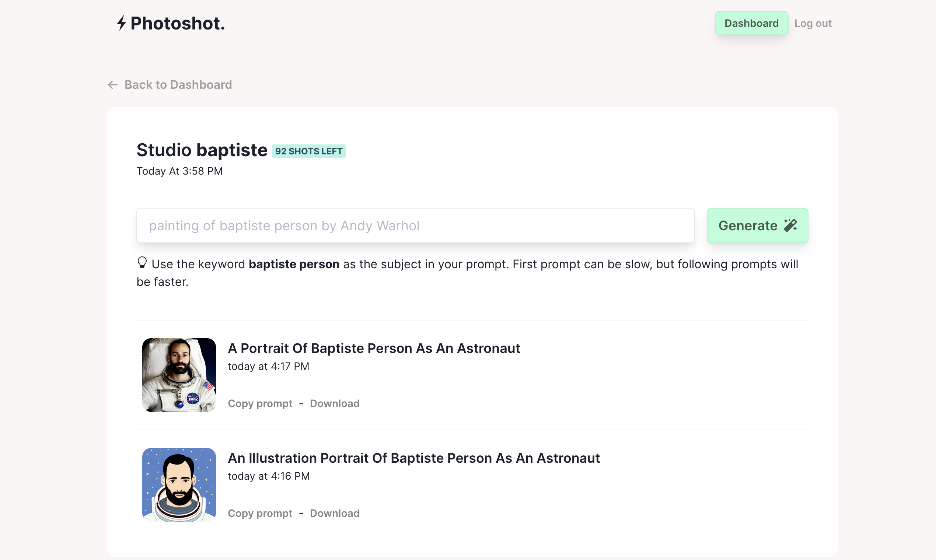
Task: Go back to Dashboard via text link
Action: [178, 85]
